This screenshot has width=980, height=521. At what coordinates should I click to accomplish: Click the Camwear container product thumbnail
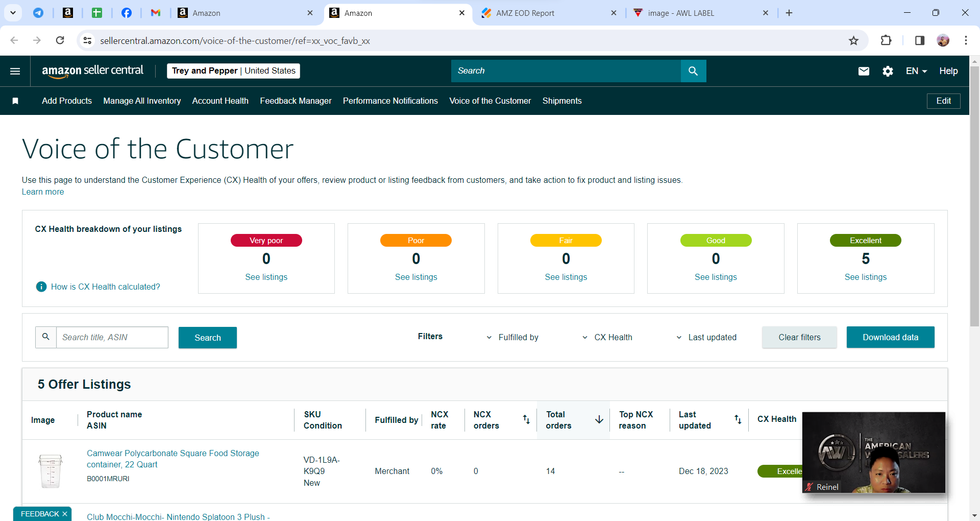click(51, 471)
